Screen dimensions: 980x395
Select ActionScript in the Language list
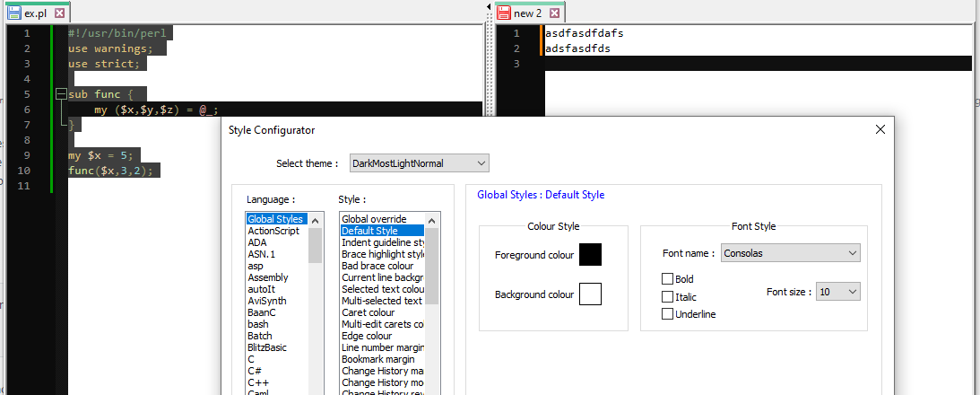point(273,231)
